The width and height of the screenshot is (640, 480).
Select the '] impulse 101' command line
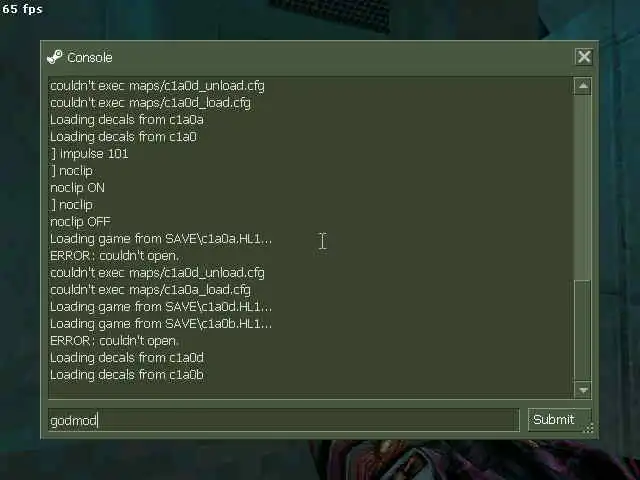tap(89, 154)
